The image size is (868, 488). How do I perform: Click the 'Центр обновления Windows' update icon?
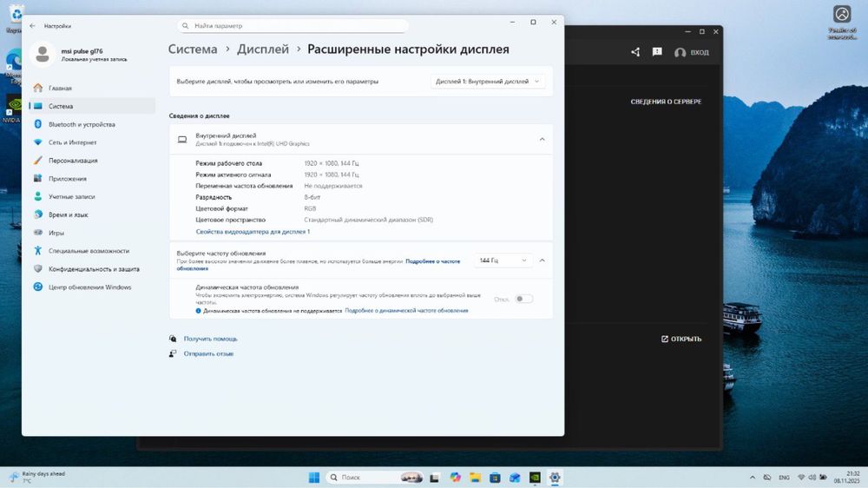pyautogui.click(x=37, y=287)
